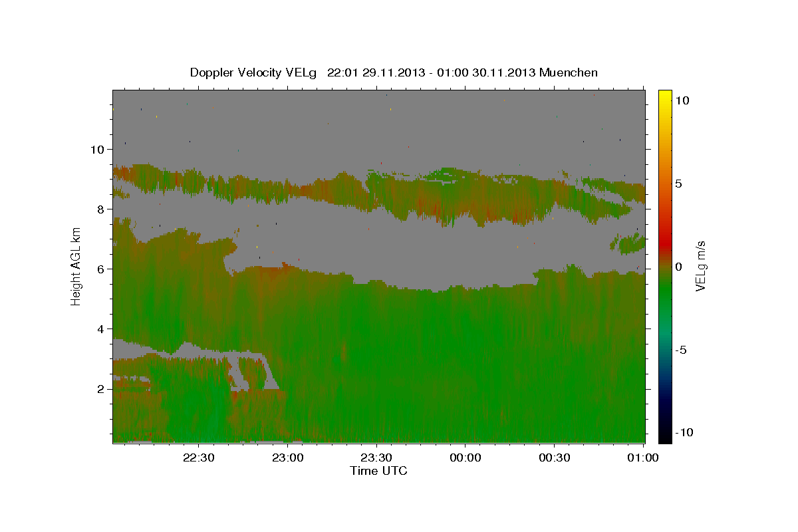
Task: Click the colorbar value 10 at top
Action: 682,100
